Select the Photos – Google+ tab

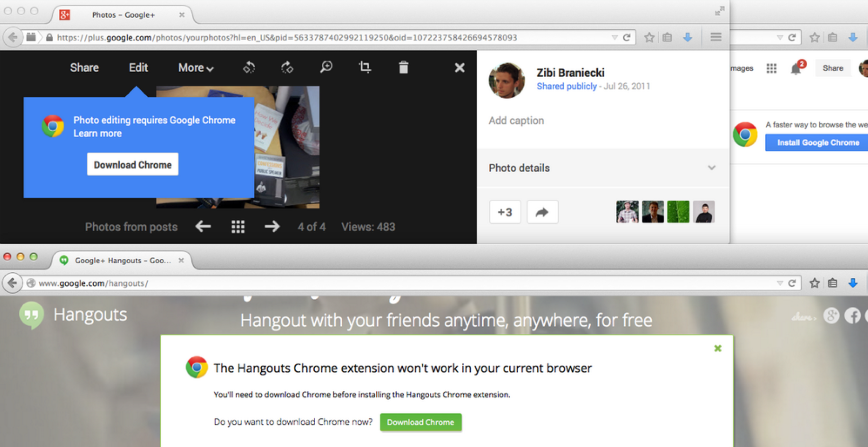[x=123, y=15]
